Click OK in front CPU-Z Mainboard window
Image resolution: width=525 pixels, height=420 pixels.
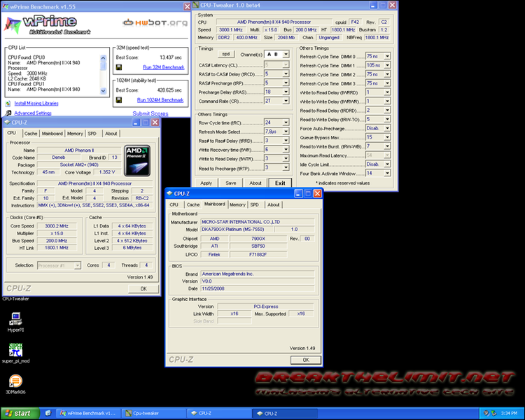click(306, 360)
